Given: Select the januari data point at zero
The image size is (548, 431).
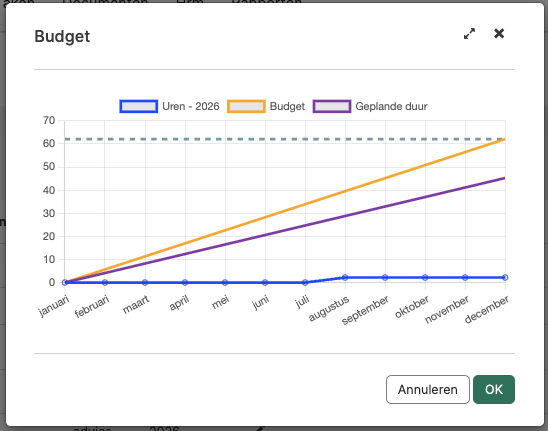Looking at the screenshot, I should (65, 282).
